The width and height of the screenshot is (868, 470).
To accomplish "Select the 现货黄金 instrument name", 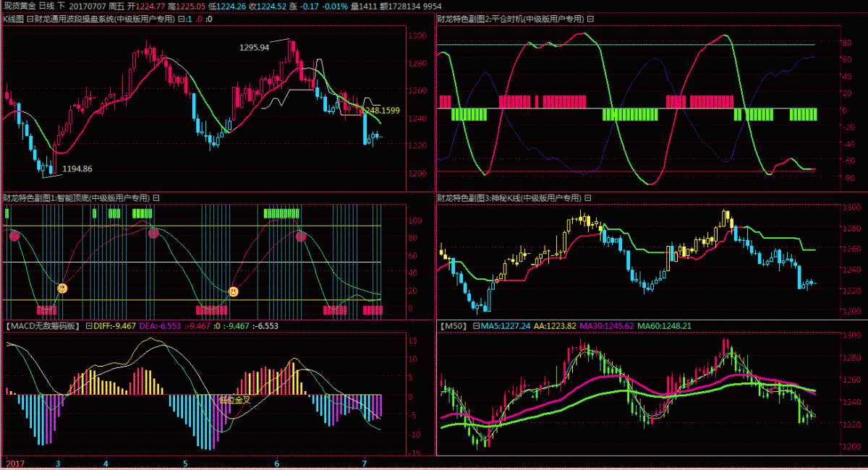I will [20, 6].
